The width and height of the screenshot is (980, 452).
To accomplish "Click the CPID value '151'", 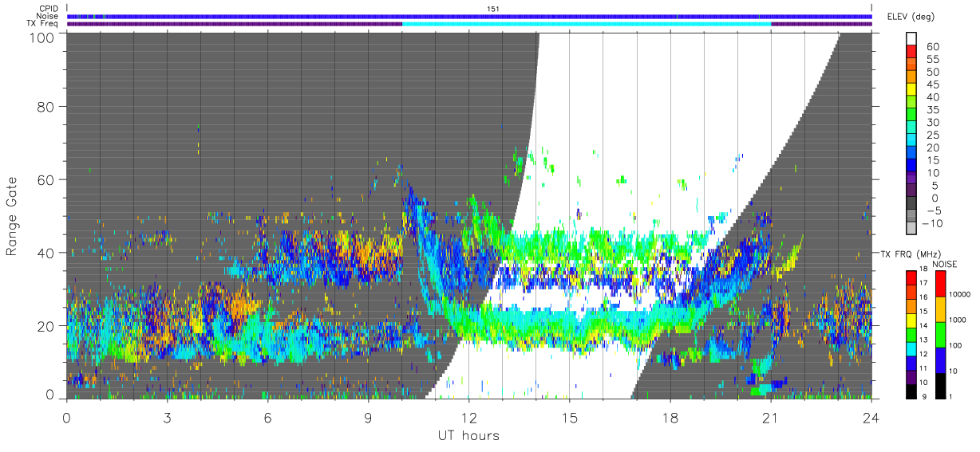I will [492, 9].
